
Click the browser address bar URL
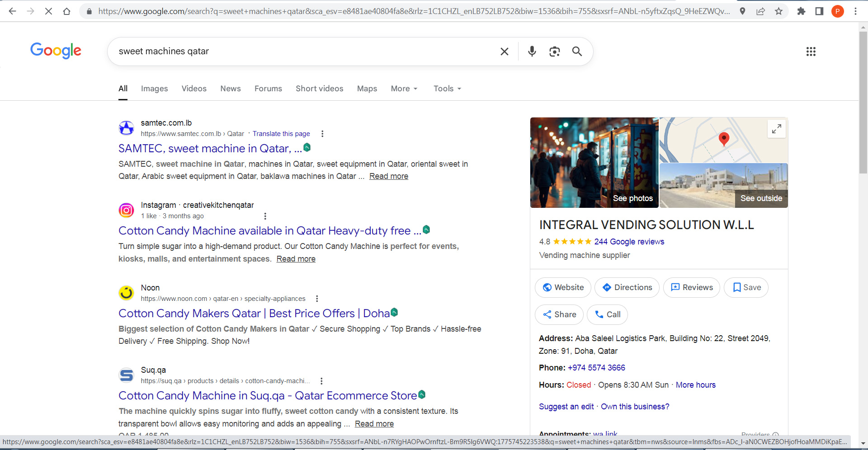tap(414, 11)
